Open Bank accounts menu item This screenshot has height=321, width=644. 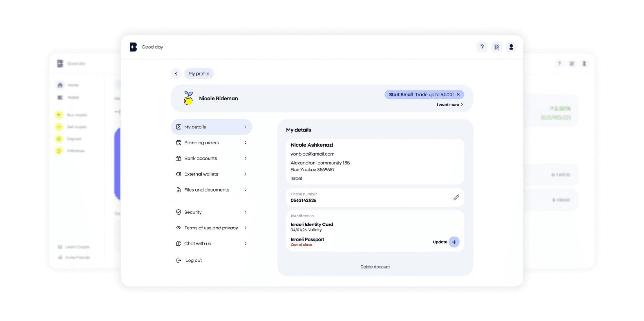pos(211,159)
